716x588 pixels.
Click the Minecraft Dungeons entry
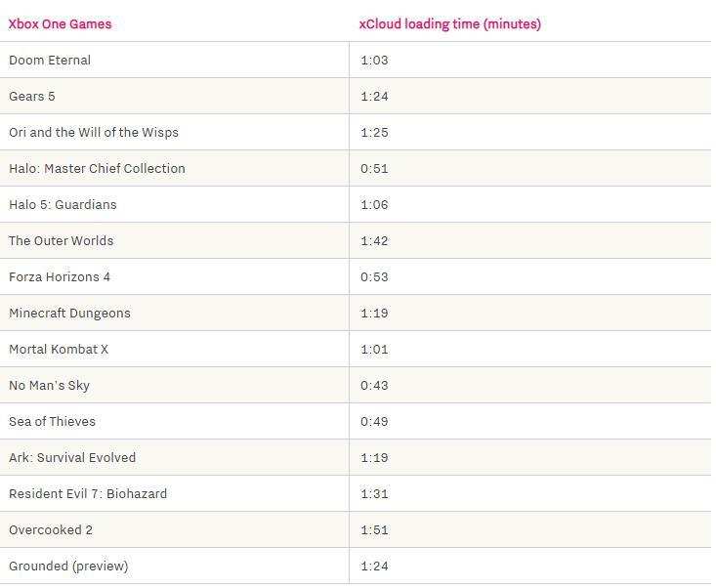pos(69,314)
